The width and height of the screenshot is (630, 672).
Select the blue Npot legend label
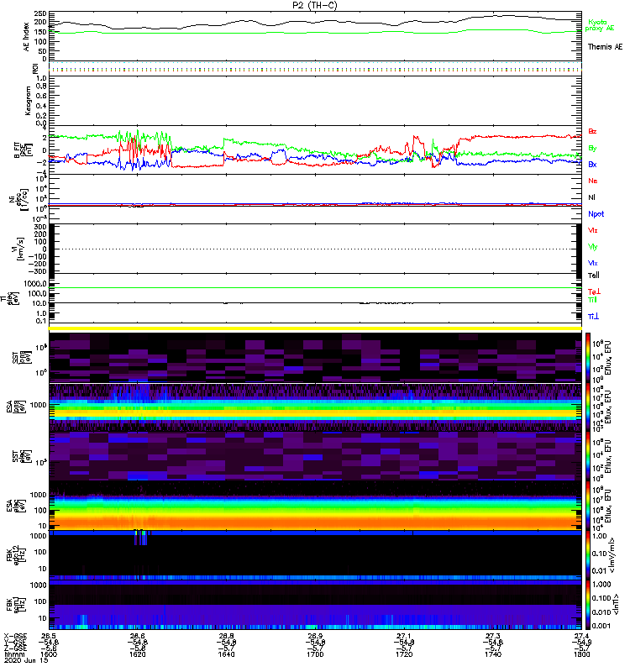pyautogui.click(x=596, y=214)
